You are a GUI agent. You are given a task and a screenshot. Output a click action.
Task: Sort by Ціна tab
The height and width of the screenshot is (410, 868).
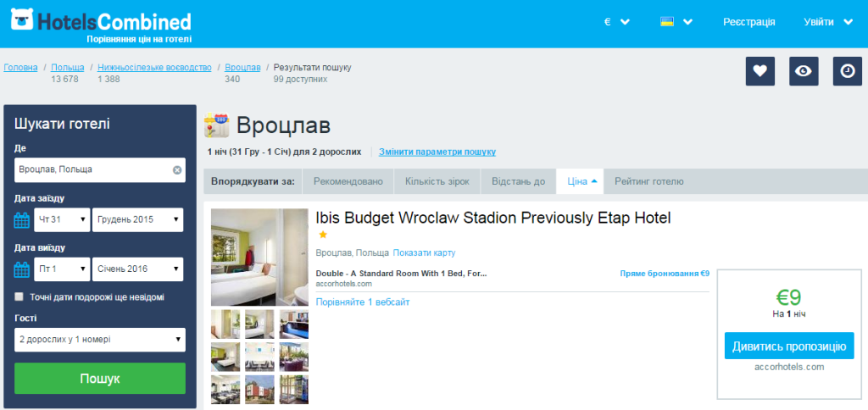pyautogui.click(x=580, y=181)
